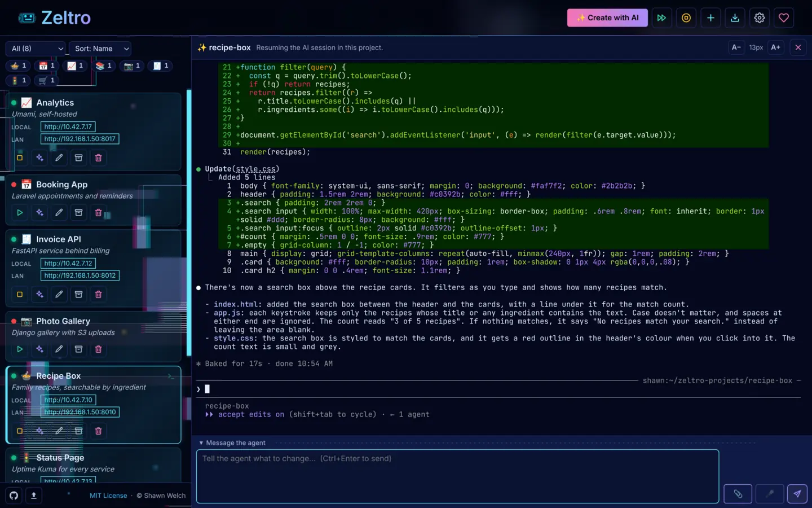Click the import download icon in header
This screenshot has height=508, width=812.
(735, 17)
